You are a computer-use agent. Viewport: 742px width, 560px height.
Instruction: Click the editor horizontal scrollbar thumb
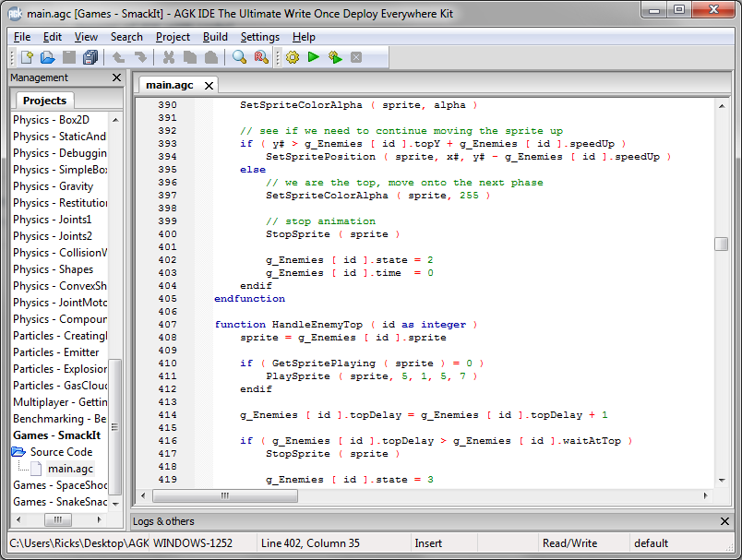[225, 495]
